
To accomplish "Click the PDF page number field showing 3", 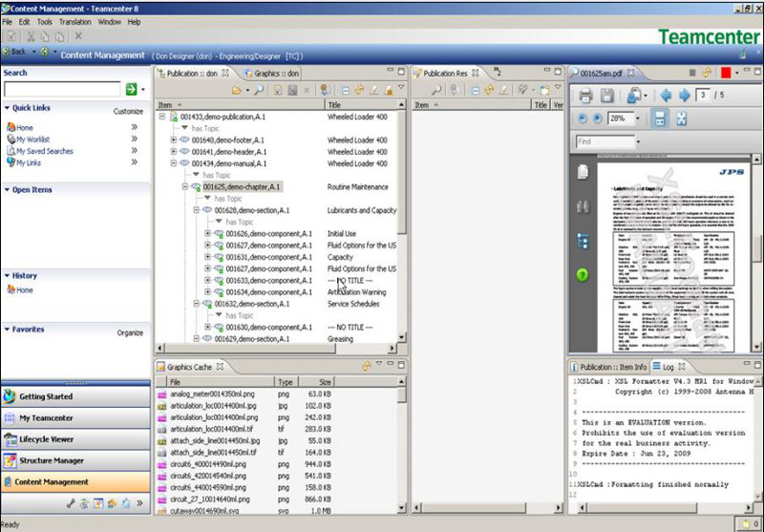I will 702,95.
